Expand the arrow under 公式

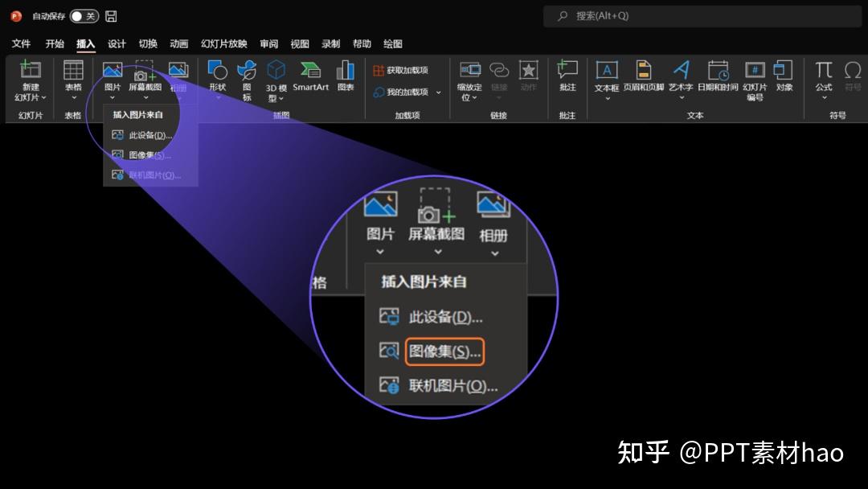click(825, 98)
